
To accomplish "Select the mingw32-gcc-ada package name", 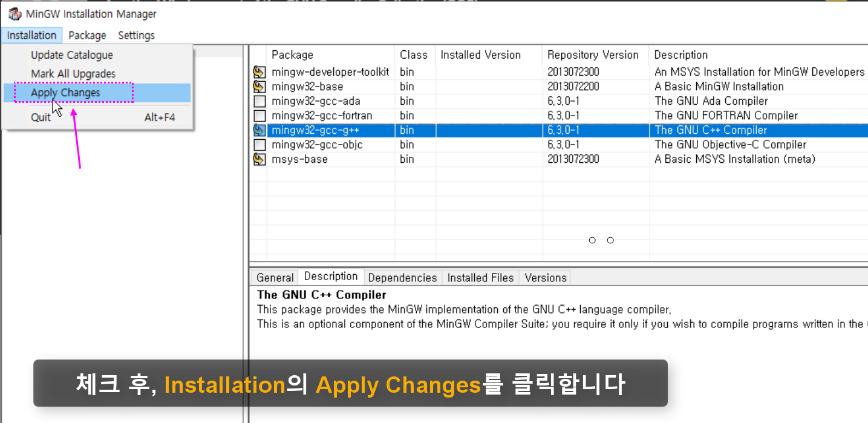I will (x=316, y=101).
